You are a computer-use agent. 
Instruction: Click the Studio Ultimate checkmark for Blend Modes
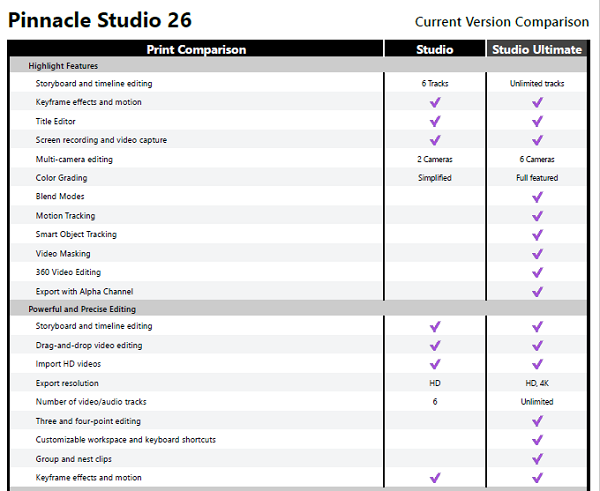click(537, 197)
